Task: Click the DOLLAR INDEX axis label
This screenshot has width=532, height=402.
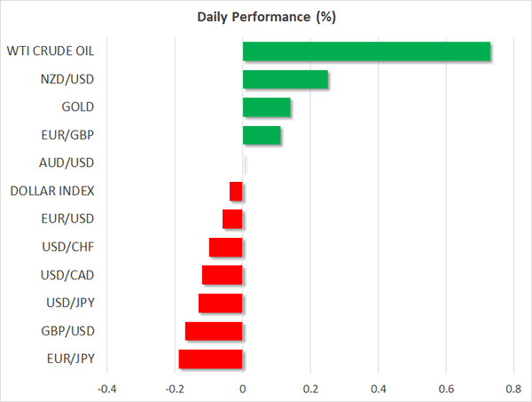Action: pyautogui.click(x=52, y=191)
